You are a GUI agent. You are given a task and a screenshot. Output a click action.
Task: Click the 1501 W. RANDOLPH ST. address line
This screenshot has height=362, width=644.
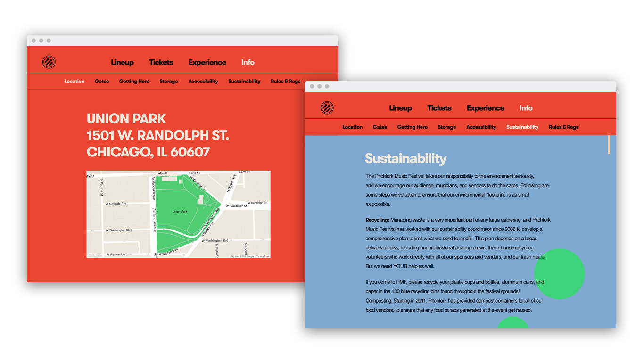[x=157, y=135]
